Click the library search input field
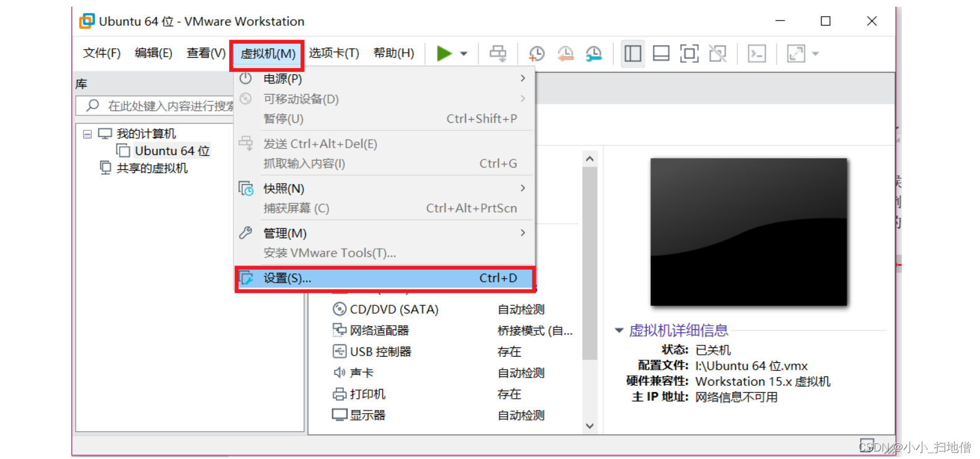The width and height of the screenshot is (980, 459). [x=155, y=105]
